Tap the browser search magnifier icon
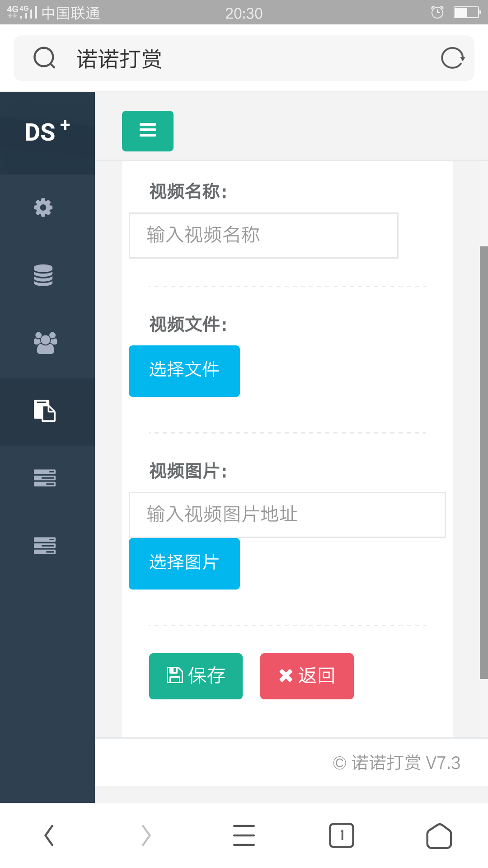Image resolution: width=488 pixels, height=868 pixels. pos(44,58)
